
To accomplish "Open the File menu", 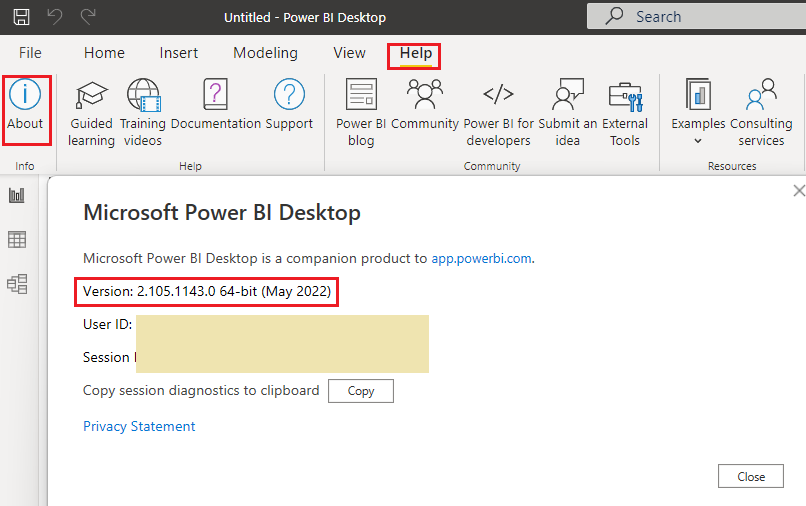I will coord(30,53).
